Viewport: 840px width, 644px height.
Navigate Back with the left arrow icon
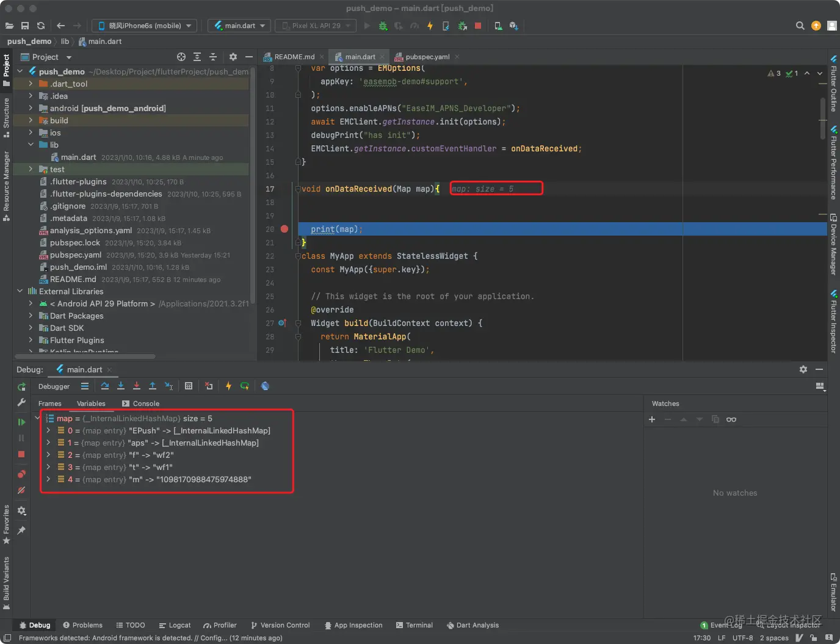(x=60, y=26)
